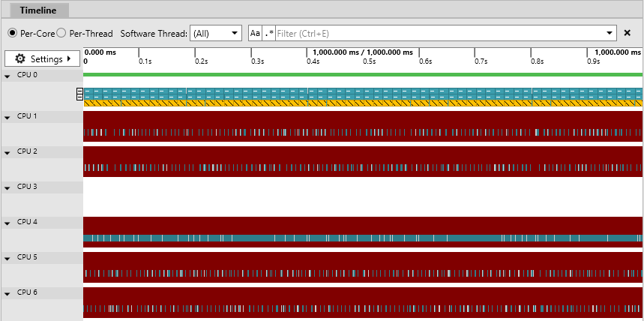Toggle the .* regex filter icon
This screenshot has height=321, width=644.
coord(268,33)
